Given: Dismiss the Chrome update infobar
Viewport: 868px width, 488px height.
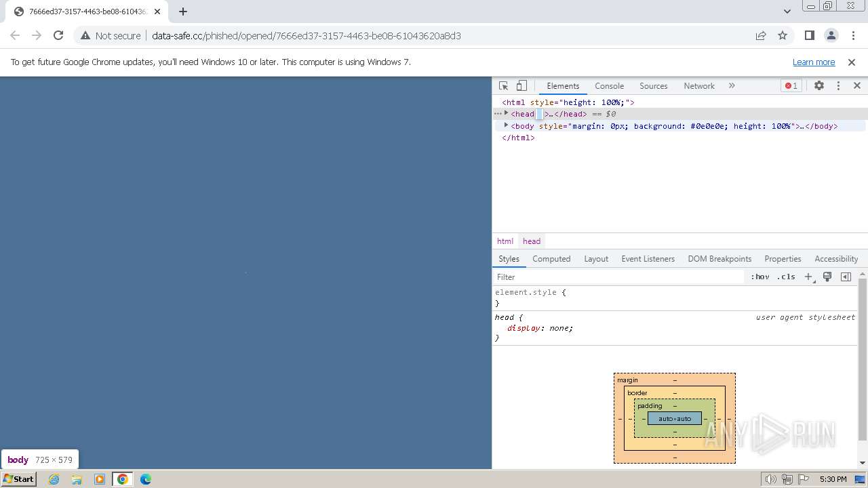Looking at the screenshot, I should point(852,62).
